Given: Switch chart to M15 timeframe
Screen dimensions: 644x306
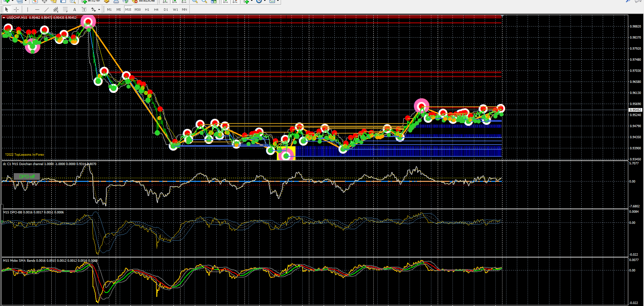Looking at the screenshot, I should [x=128, y=9].
